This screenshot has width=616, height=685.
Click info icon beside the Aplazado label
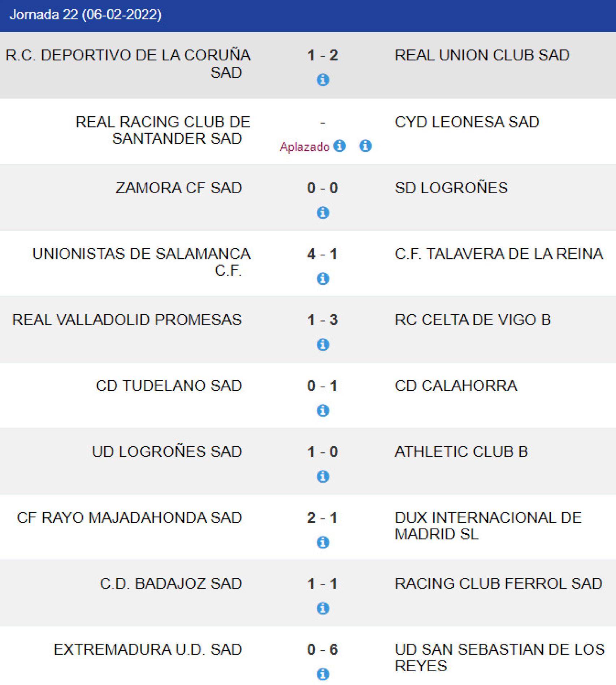(339, 146)
